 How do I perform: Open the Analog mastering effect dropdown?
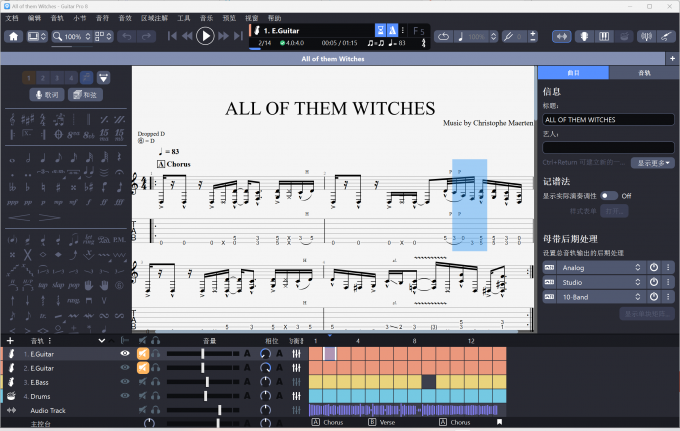pos(600,268)
